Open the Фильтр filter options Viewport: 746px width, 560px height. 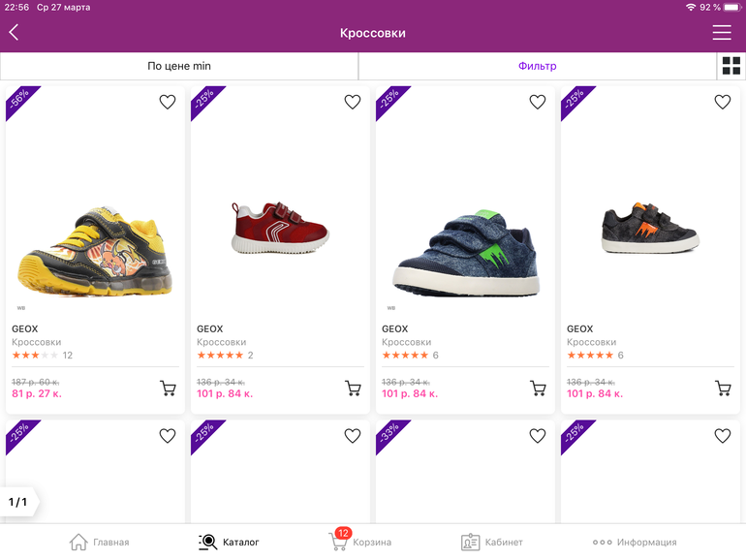pos(537,66)
